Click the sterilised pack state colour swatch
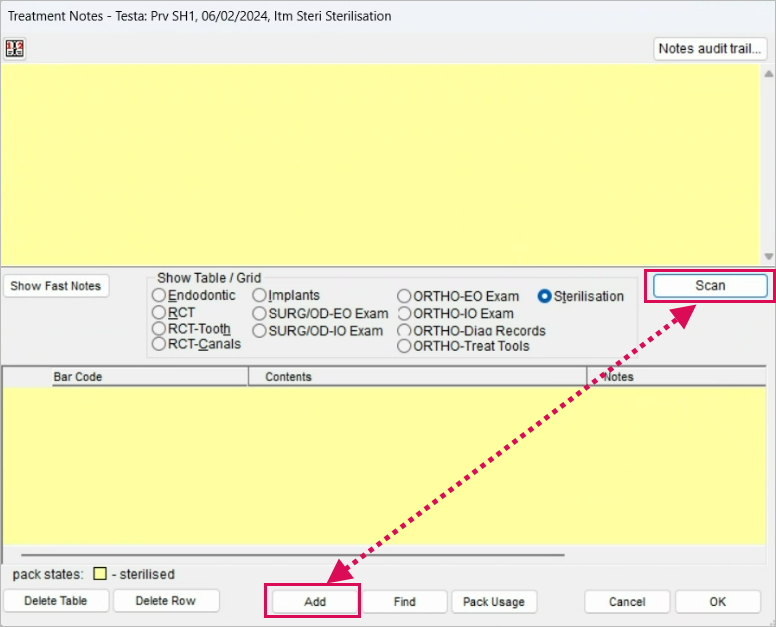The image size is (776, 627). [100, 574]
